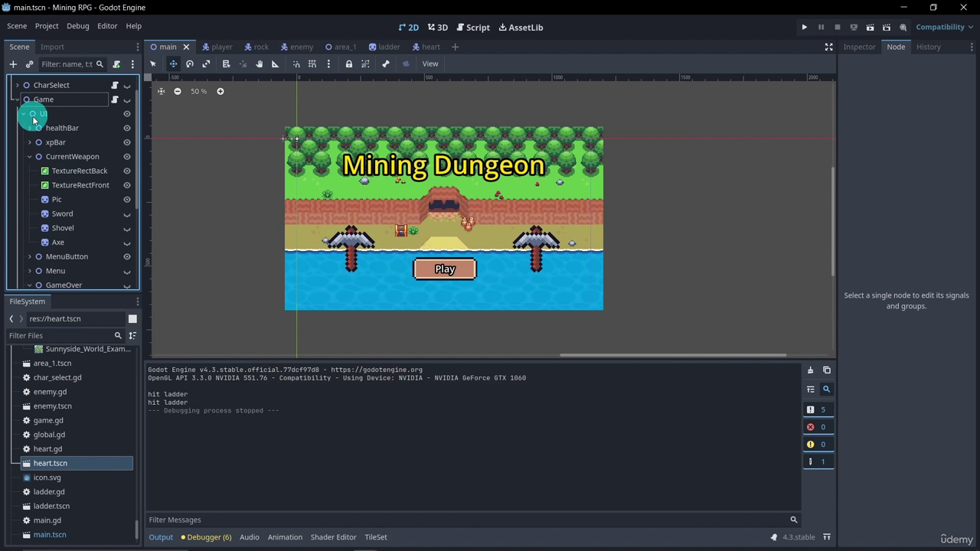Open the AssetLib workspace
Screen dimensions: 980x551
(x=521, y=27)
